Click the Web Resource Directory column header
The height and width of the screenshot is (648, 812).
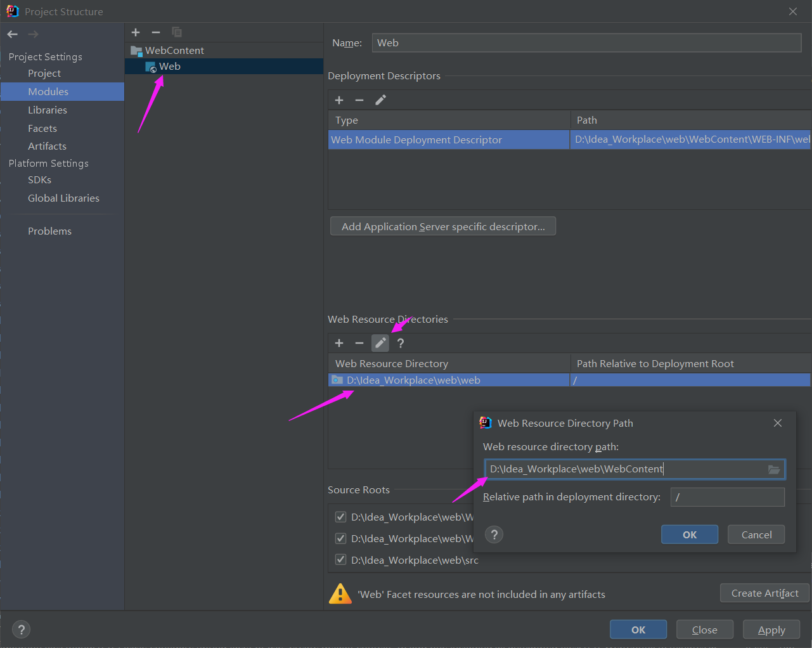[x=449, y=363]
